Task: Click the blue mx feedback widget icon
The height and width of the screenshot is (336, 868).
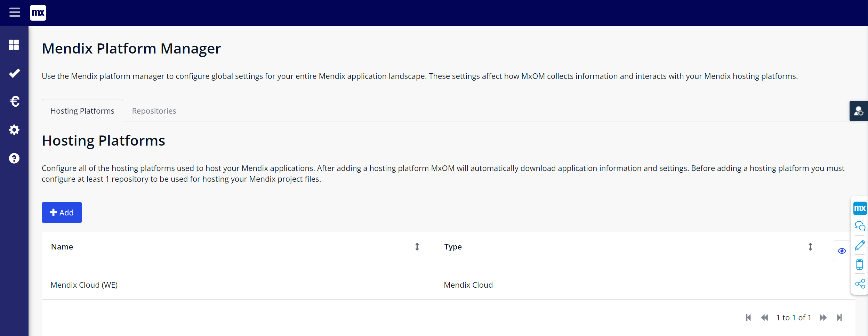Action: (x=860, y=208)
